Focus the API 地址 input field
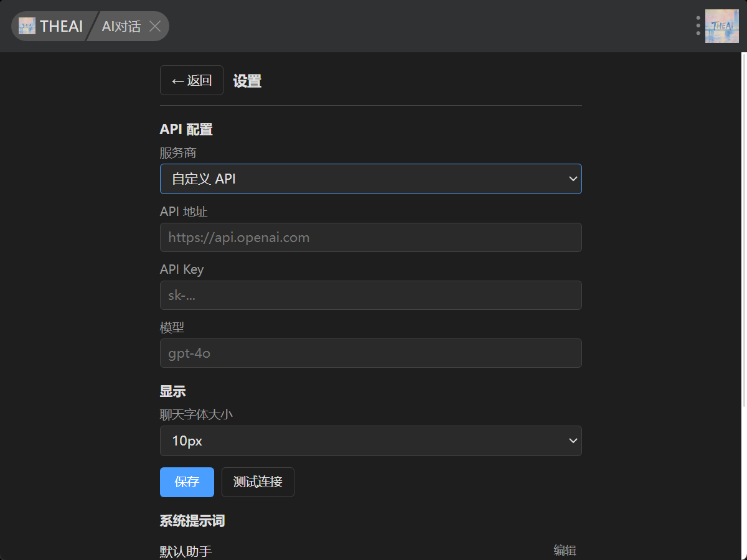This screenshot has width=747, height=560. tap(370, 238)
